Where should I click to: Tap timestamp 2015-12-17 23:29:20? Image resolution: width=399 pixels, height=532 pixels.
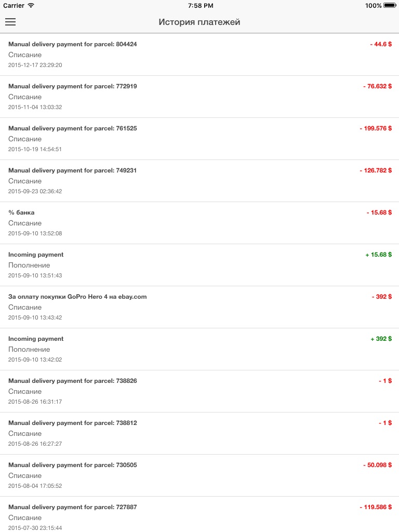click(35, 65)
